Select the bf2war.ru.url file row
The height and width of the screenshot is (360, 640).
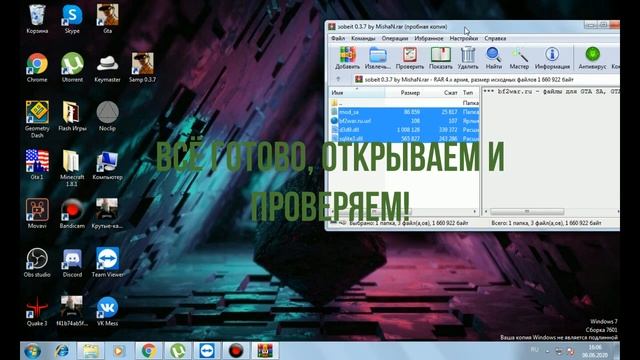pos(404,121)
